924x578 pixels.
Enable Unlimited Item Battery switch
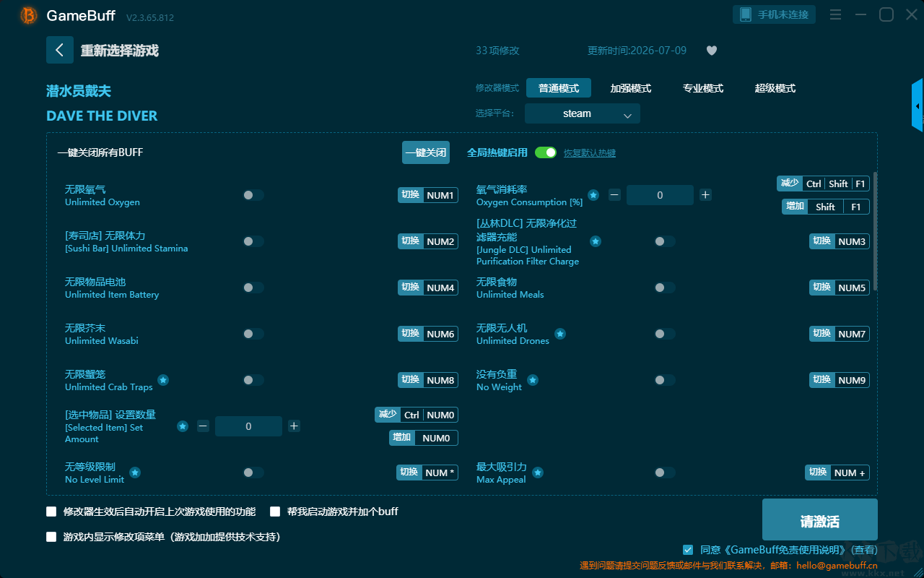tap(253, 288)
